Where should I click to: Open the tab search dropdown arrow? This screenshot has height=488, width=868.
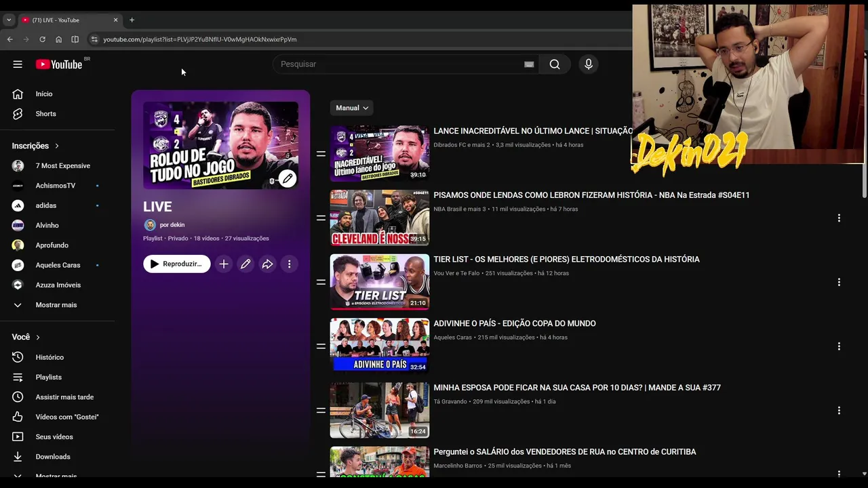click(9, 20)
